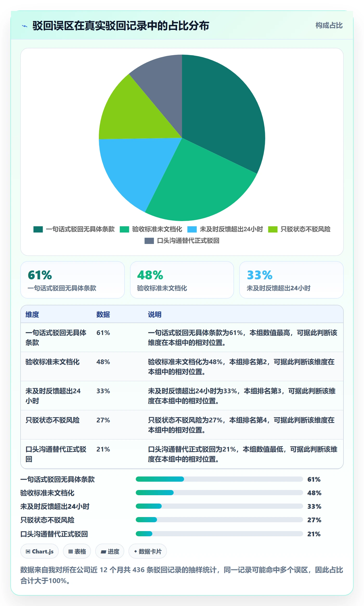Open the 33% stat card
The width and height of the screenshot is (364, 606).
click(291, 280)
